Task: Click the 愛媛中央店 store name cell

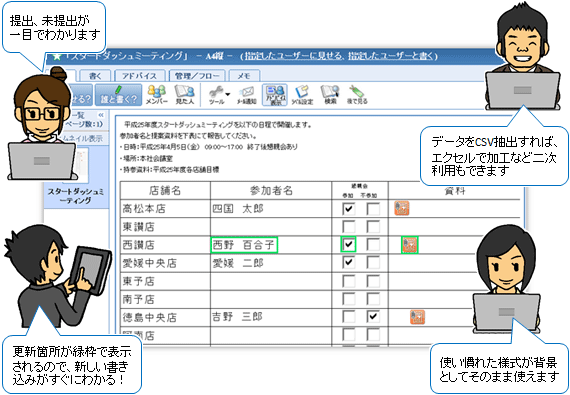Action: click(165, 263)
